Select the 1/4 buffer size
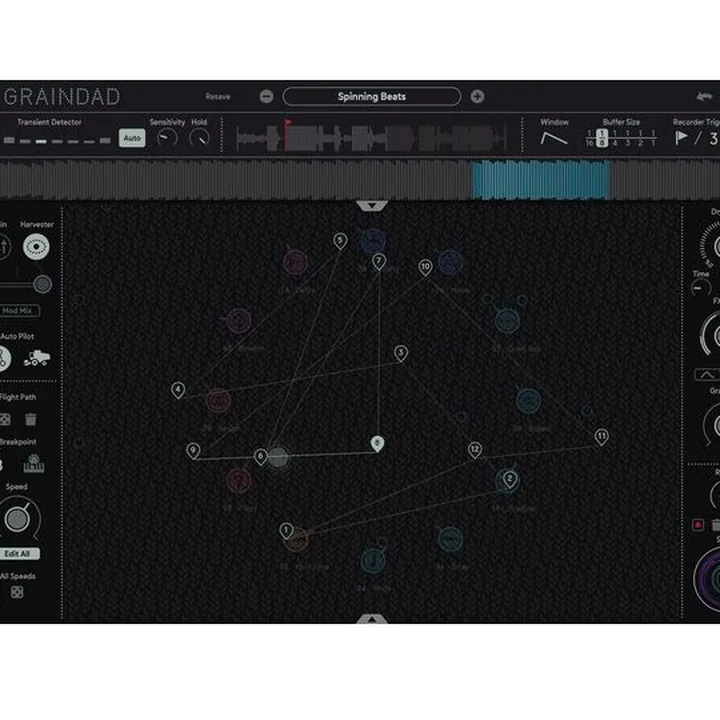 click(x=615, y=138)
